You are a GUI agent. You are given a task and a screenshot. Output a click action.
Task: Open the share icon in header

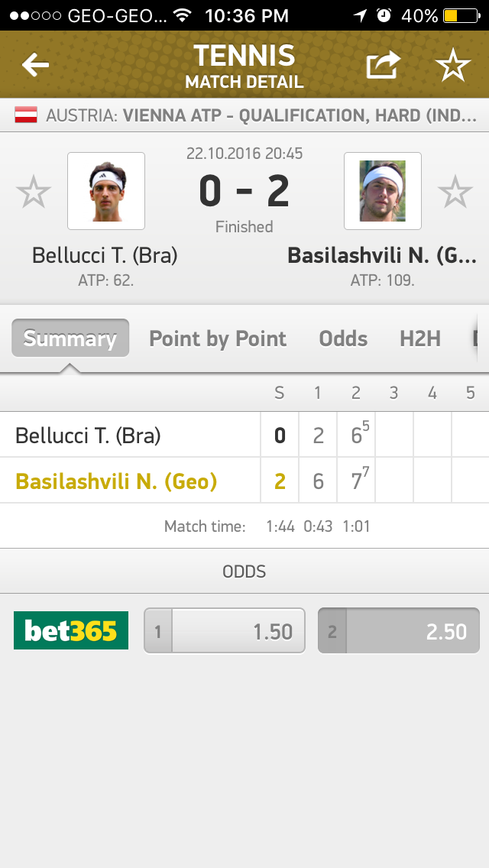pos(383,66)
